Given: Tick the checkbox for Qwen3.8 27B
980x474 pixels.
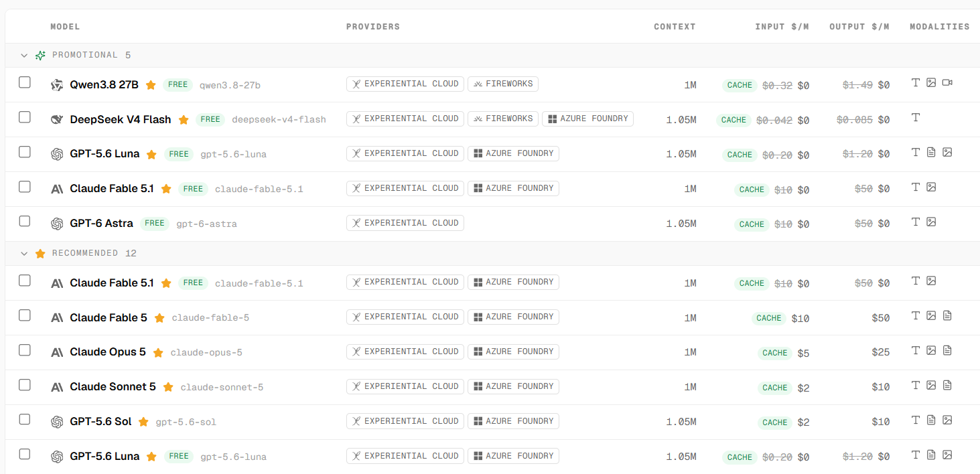Looking at the screenshot, I should (x=25, y=82).
